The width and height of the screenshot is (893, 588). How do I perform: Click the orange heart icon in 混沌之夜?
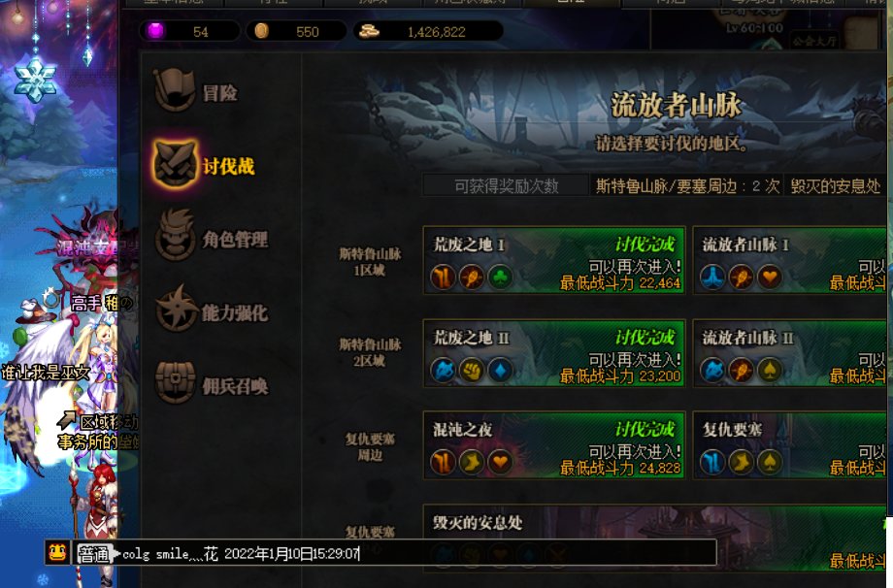pos(500,462)
